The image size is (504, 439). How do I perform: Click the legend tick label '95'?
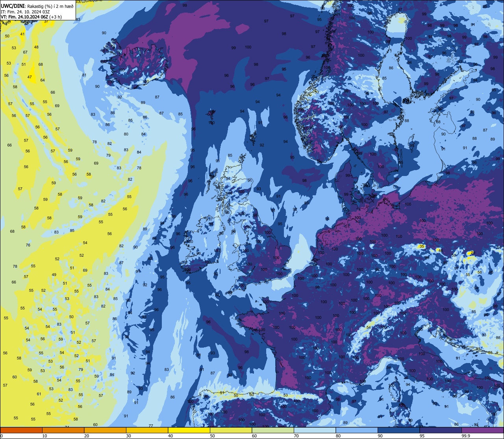pyautogui.click(x=422, y=436)
